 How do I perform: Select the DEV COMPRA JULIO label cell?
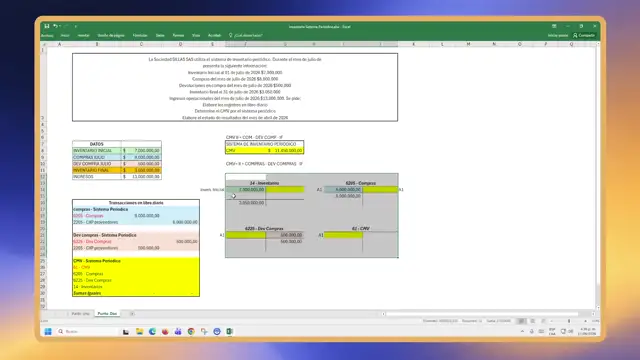97,164
